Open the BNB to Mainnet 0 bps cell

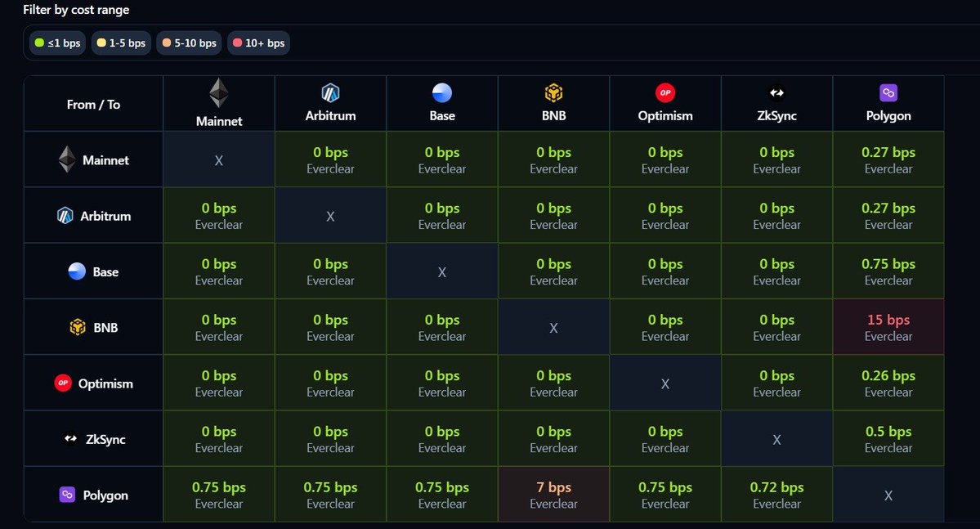tap(219, 327)
